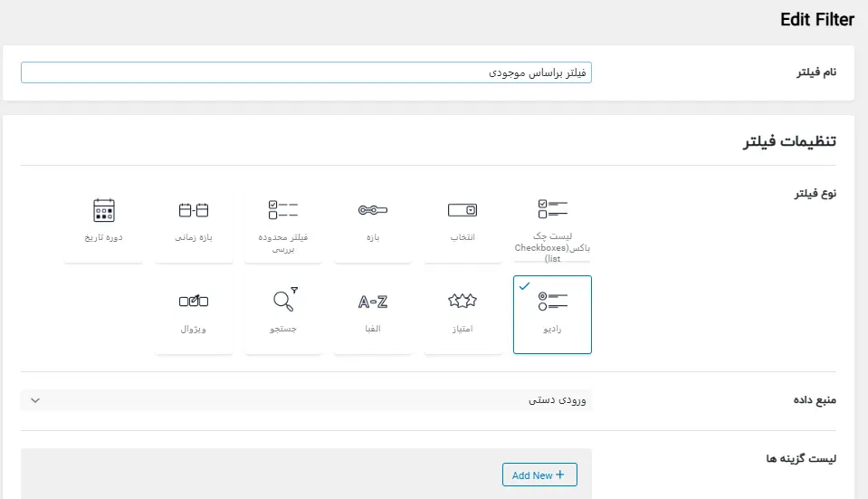This screenshot has width=868, height=499.
Task: Choose the بازه زمانی date range type
Action: pyautogui.click(x=193, y=224)
